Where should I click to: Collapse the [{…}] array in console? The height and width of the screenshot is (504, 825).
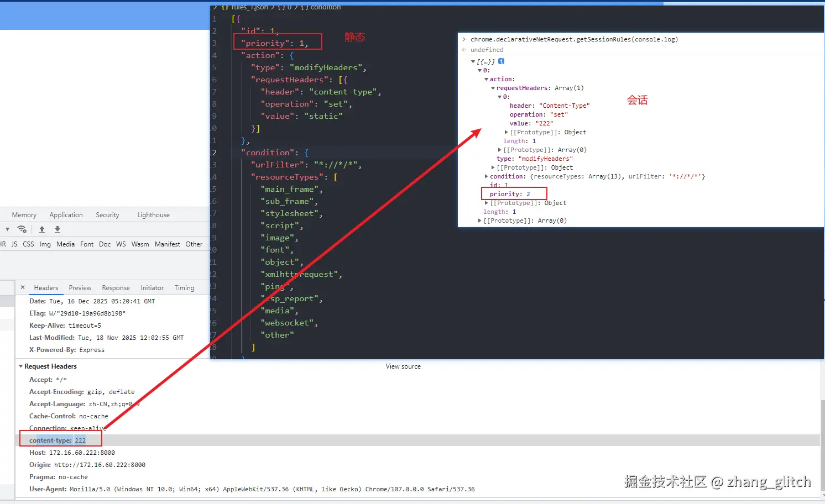pos(473,61)
